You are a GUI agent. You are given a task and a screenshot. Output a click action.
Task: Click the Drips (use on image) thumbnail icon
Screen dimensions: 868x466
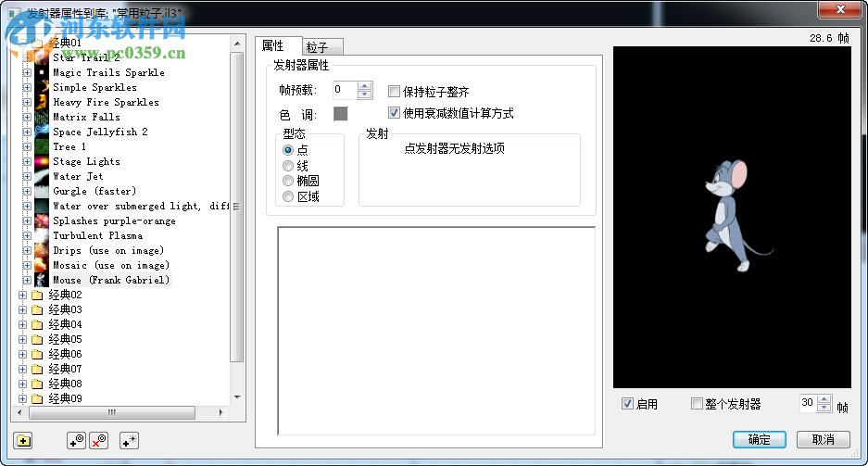pyautogui.click(x=42, y=251)
